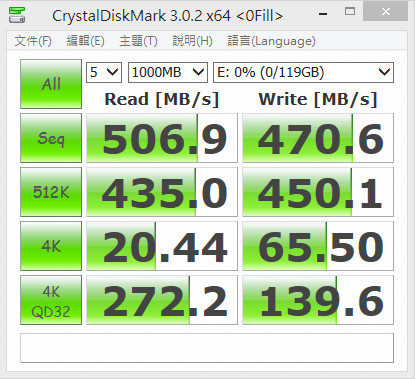Click the Write [MB/s] column header
Image resolution: width=415 pixels, height=379 pixels.
tap(318, 99)
